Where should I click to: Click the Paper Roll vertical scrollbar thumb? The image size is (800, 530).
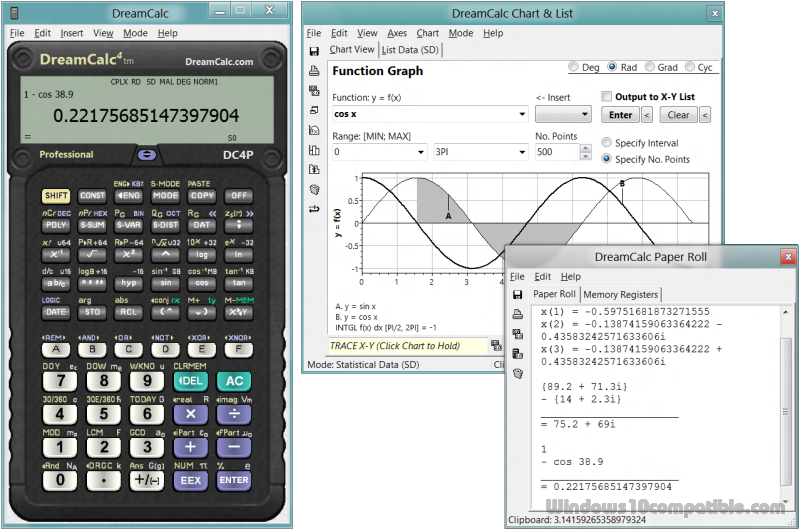point(786,411)
